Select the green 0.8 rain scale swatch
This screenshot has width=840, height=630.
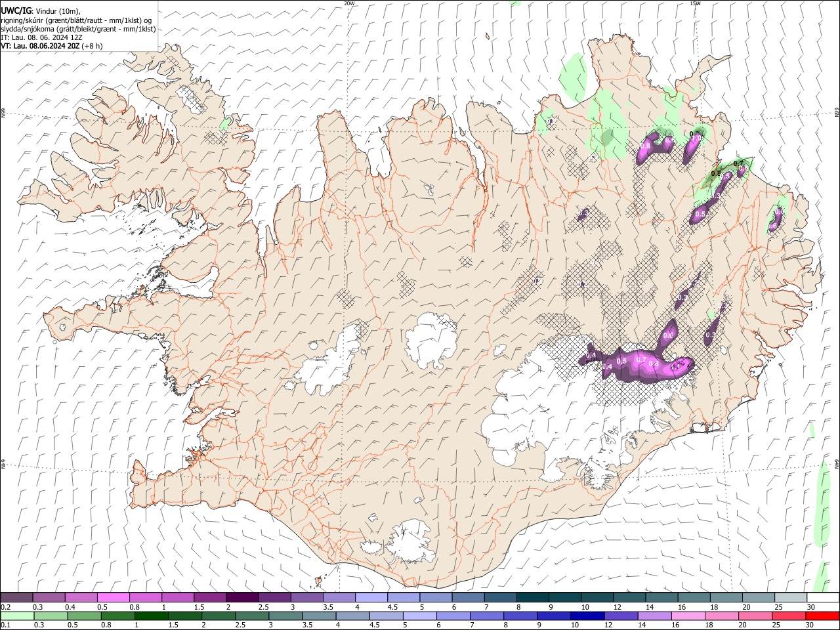coord(117,616)
